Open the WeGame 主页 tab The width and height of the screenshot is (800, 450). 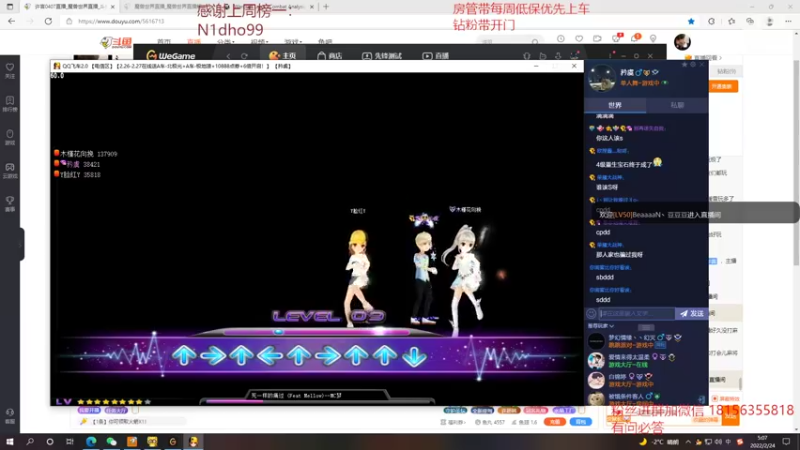(282, 56)
